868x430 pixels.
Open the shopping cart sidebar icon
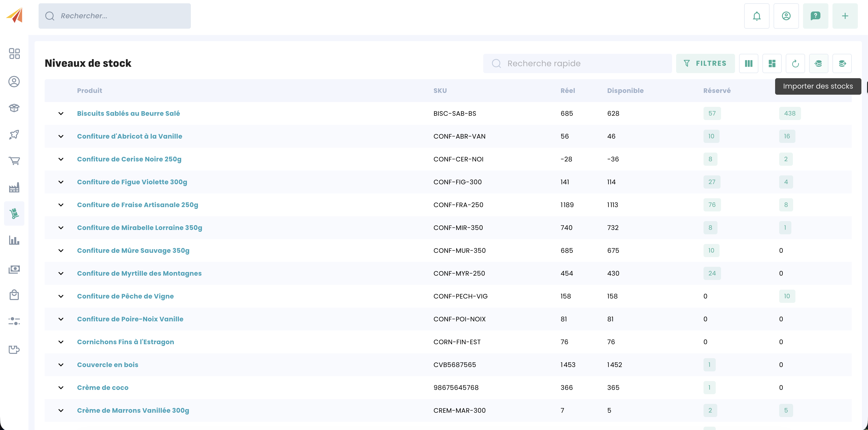[x=14, y=161]
